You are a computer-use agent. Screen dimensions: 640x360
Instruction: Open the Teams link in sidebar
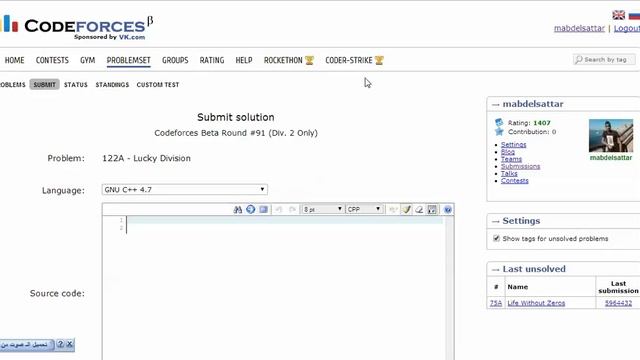click(511, 159)
